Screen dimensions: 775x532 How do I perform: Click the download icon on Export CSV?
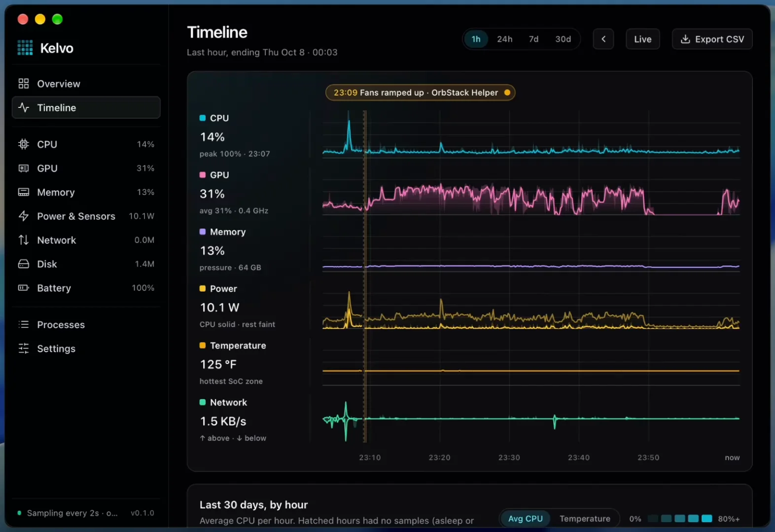pyautogui.click(x=685, y=39)
